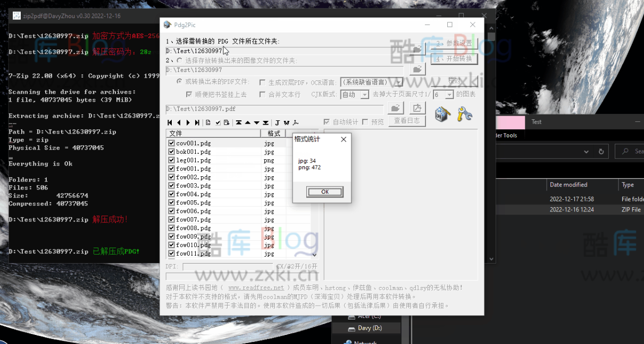This screenshot has width=644, height=344.
Task: Click the last-record navigation arrow icon
Action: 196,122
